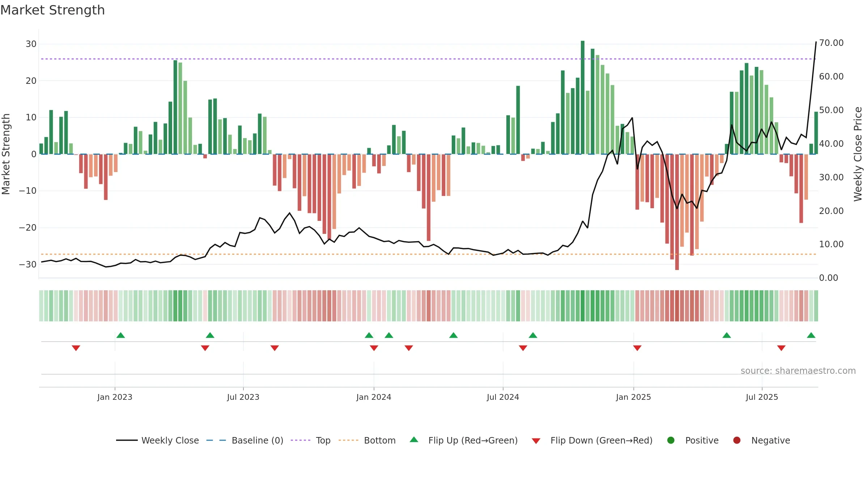
Task: Click the red Negative legend dot
Action: tap(737, 440)
